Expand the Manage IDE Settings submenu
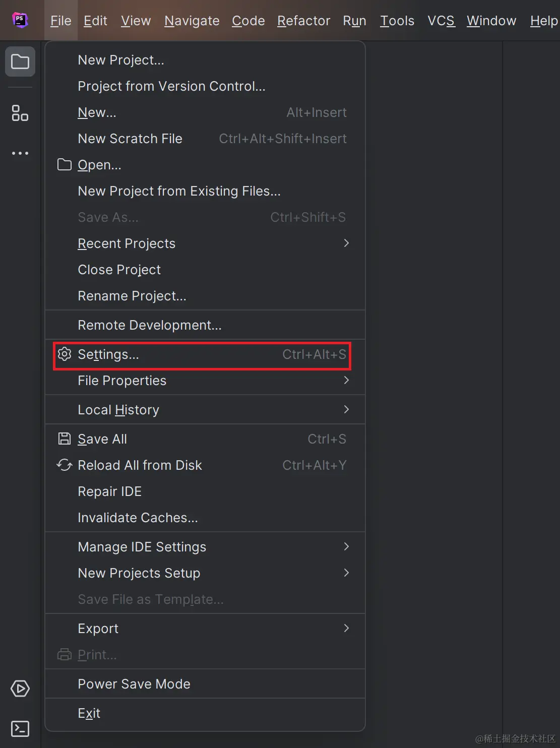Viewport: 560px width, 748px height. [346, 547]
